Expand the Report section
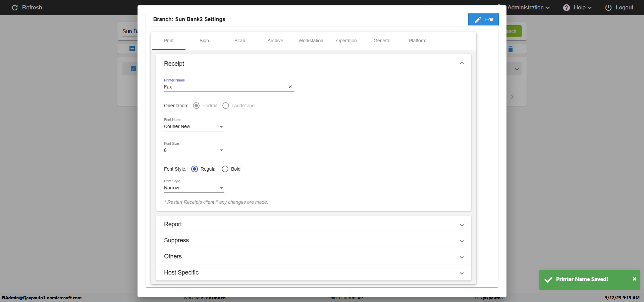Image resolution: width=644 pixels, height=302 pixels. (462, 225)
